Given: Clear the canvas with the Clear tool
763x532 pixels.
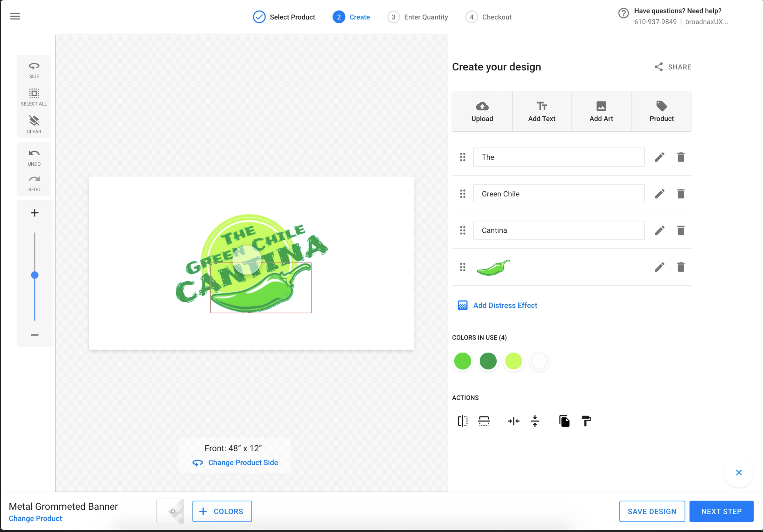Looking at the screenshot, I should coord(34,124).
